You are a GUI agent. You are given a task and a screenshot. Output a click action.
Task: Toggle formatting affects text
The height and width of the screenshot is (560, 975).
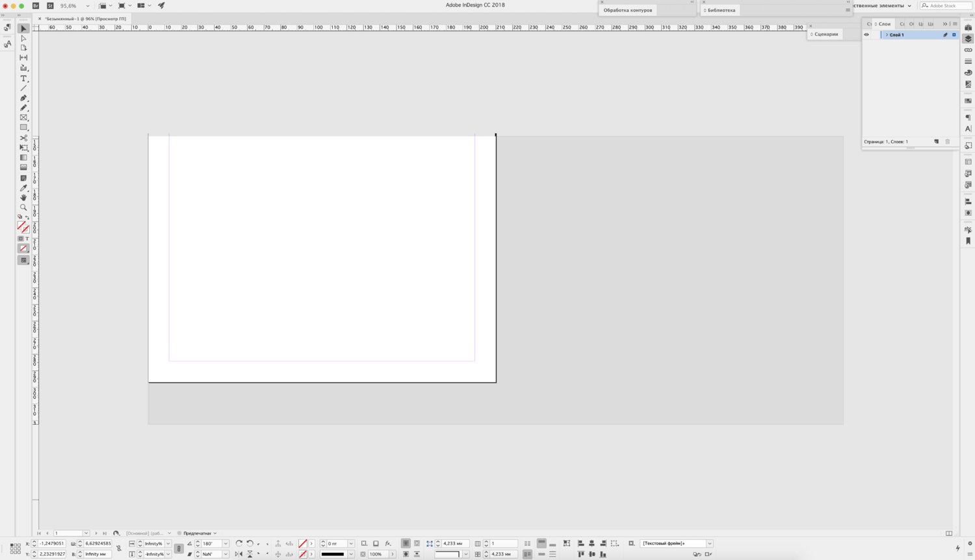[x=27, y=238]
